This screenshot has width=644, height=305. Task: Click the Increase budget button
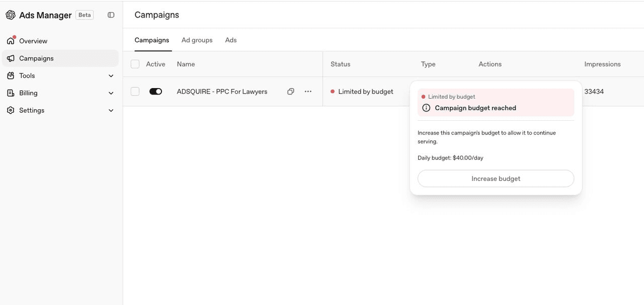point(496,179)
